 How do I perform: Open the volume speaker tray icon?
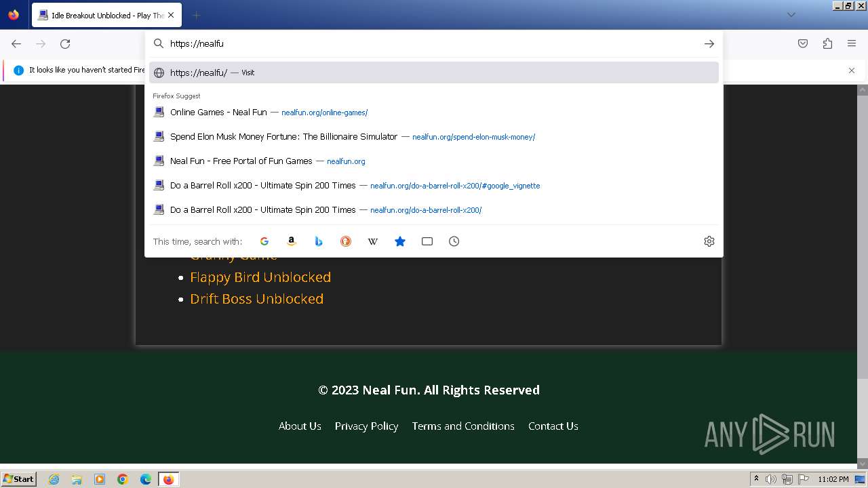coord(771,479)
